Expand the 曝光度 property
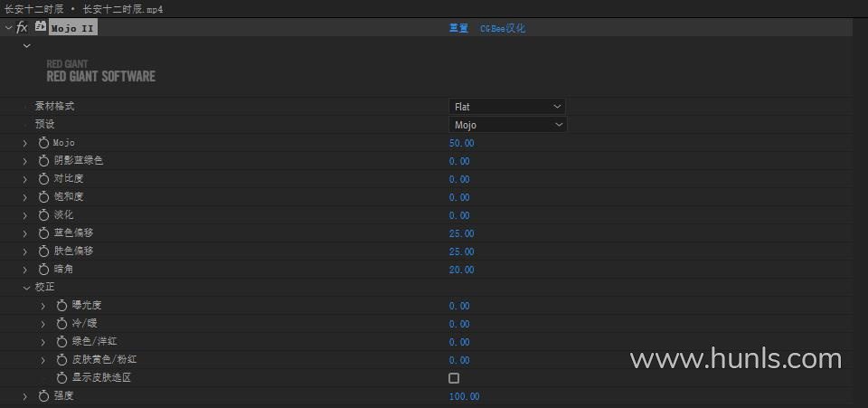The height and width of the screenshot is (408, 868). click(43, 306)
